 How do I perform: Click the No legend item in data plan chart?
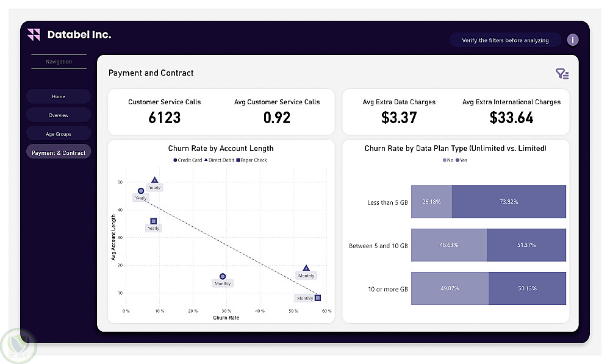pos(448,160)
